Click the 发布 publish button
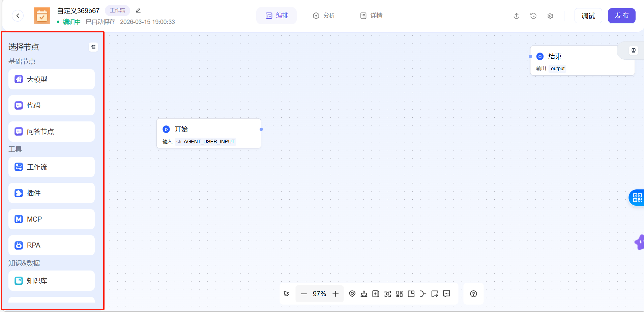The width and height of the screenshot is (644, 312). click(x=621, y=16)
